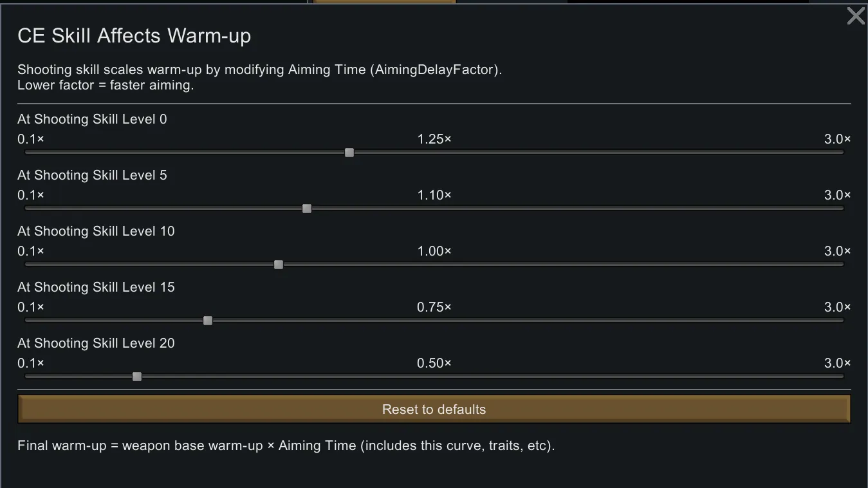Select the "At Shooting Skill Level 5" label

(x=92, y=175)
